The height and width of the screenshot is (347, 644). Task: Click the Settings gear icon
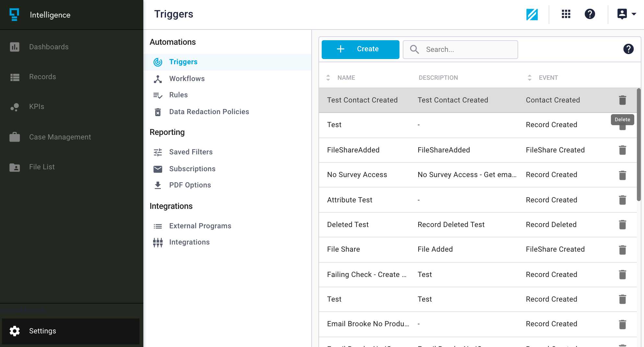point(15,331)
